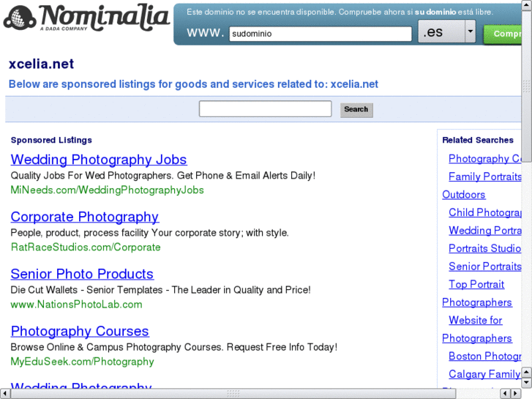Open the Corporate Photography listing
The height and width of the screenshot is (399, 532).
coord(85,217)
